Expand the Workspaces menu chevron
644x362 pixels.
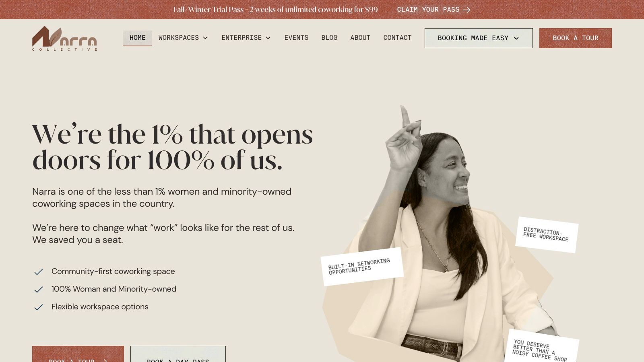[x=205, y=38]
